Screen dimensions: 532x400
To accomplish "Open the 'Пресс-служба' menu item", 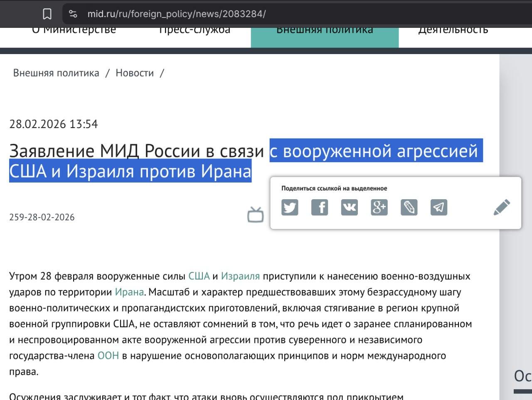I will coord(195,30).
